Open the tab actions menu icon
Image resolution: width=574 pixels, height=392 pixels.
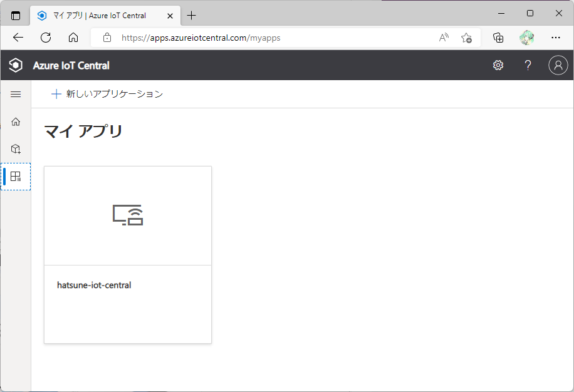[16, 16]
